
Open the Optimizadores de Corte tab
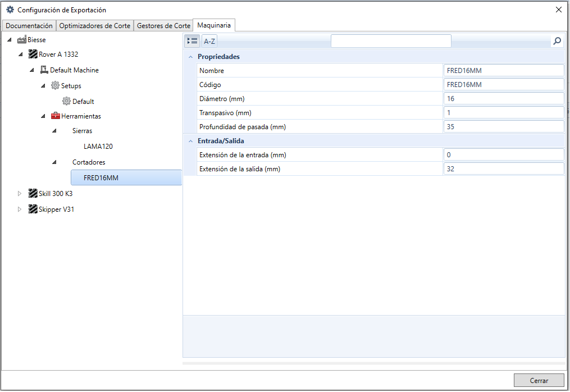click(x=95, y=25)
